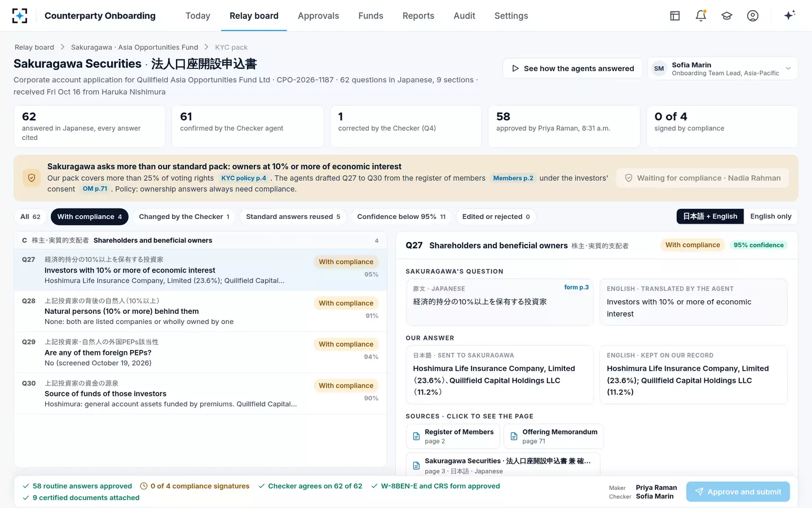Open the notifications bell
The image size is (812, 508).
coord(701,16)
